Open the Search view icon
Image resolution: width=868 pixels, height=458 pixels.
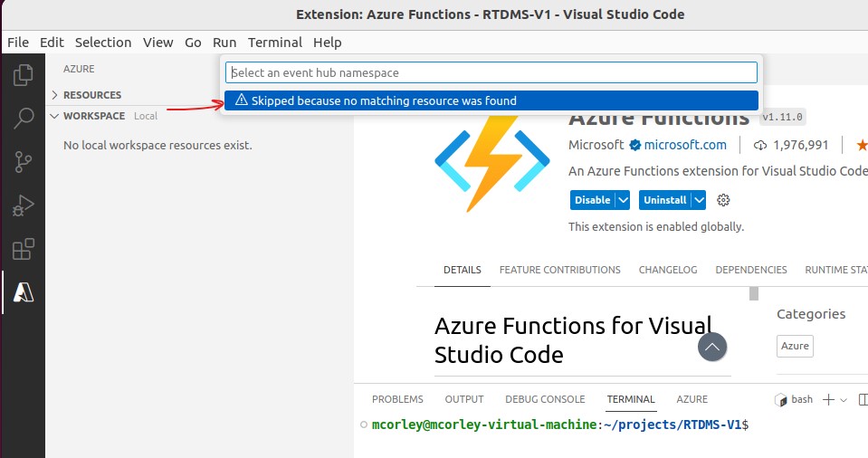click(x=23, y=118)
